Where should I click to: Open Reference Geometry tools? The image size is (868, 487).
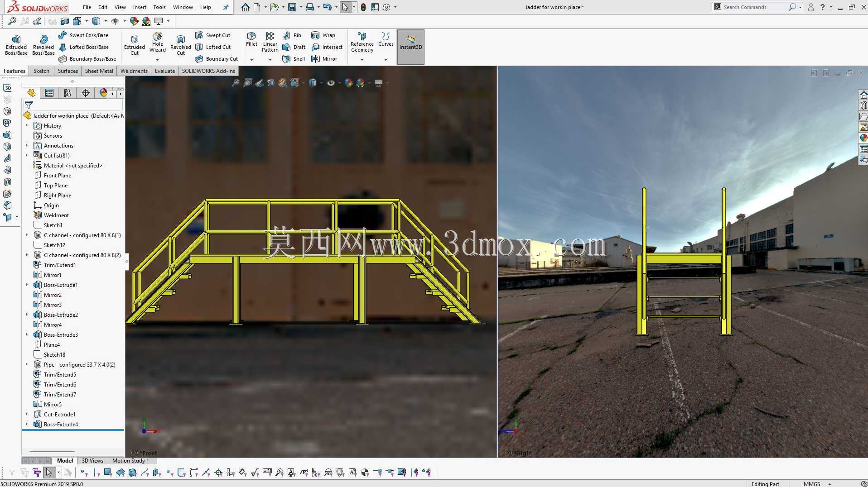point(362,42)
